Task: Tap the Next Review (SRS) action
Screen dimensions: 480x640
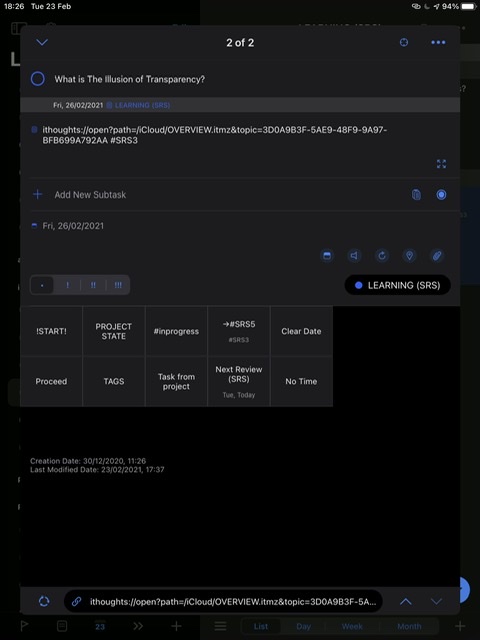Action: coord(239,381)
